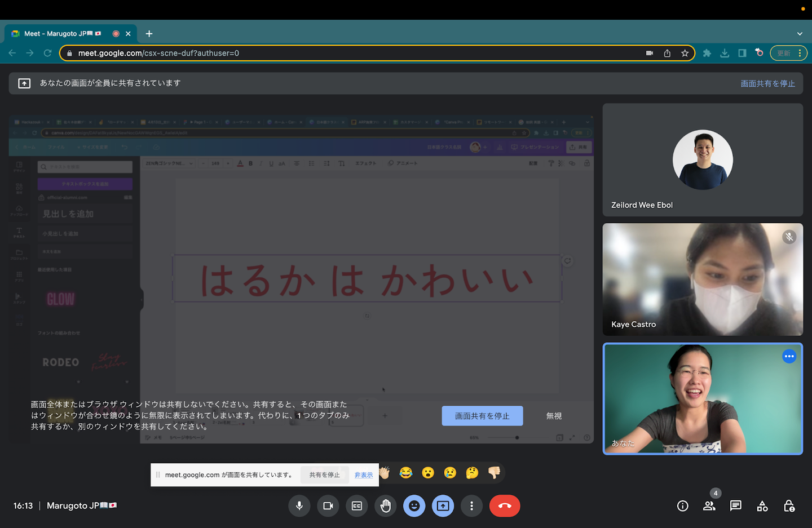Screen dimensions: 812x528
Task: Open more options three-dot menu
Action: coord(472,506)
